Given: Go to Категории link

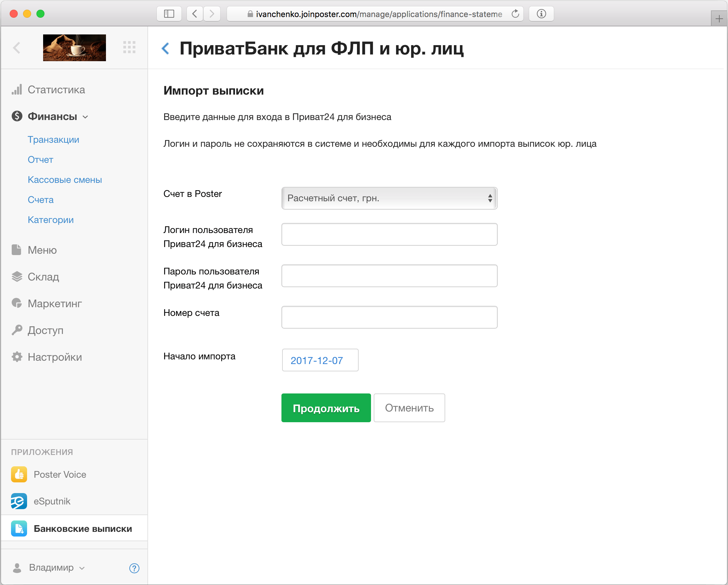Looking at the screenshot, I should pos(51,220).
